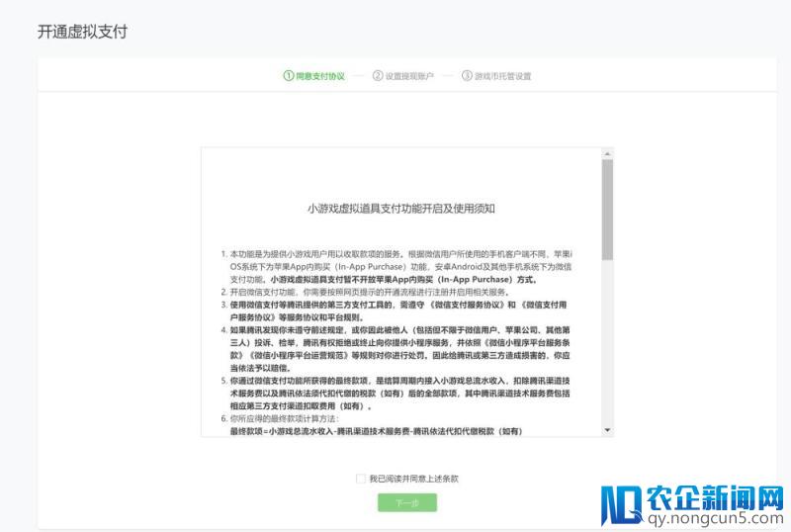Click the agreement scrollbar up arrow
Viewport: 791px width, 532px height.
pos(607,153)
